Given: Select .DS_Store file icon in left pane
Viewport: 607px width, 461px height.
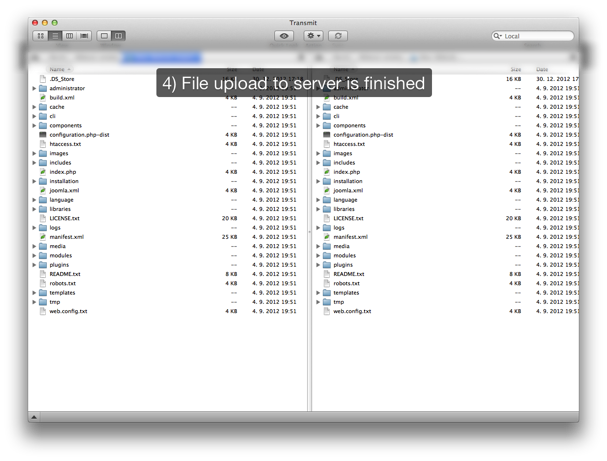Looking at the screenshot, I should 43,79.
